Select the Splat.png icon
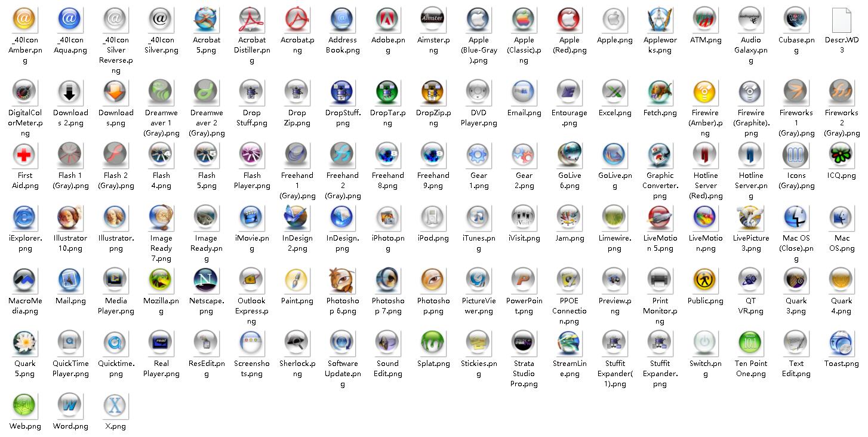This screenshot has height=437, width=868. pyautogui.click(x=433, y=343)
